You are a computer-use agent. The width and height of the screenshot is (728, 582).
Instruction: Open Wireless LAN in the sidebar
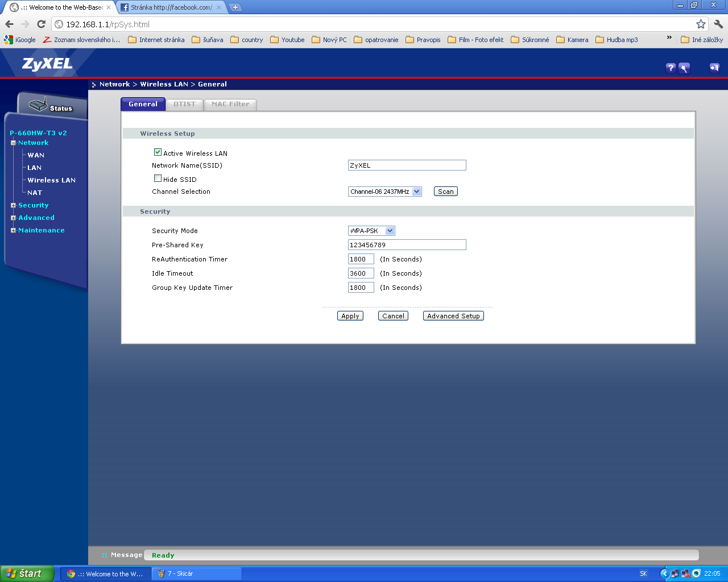(52, 180)
